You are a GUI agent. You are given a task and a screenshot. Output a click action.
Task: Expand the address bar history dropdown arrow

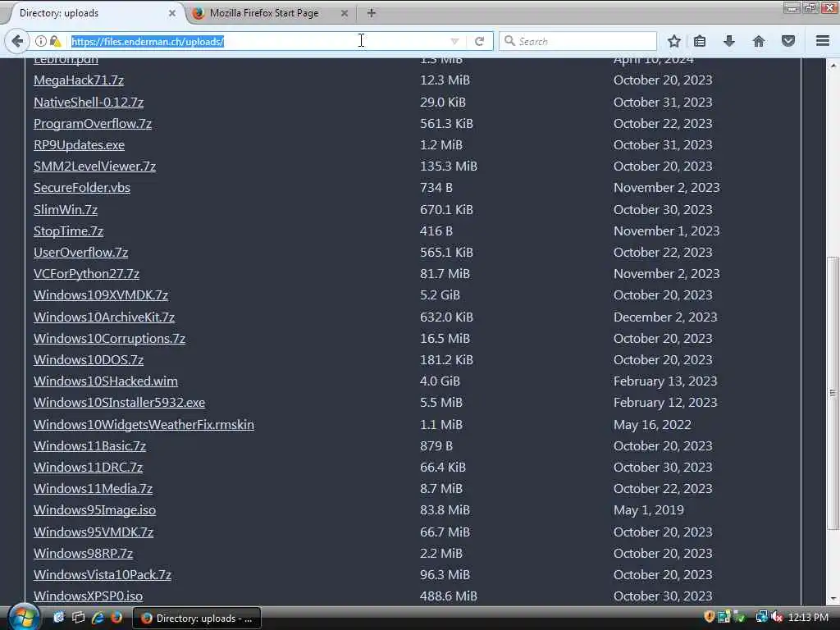click(x=454, y=41)
